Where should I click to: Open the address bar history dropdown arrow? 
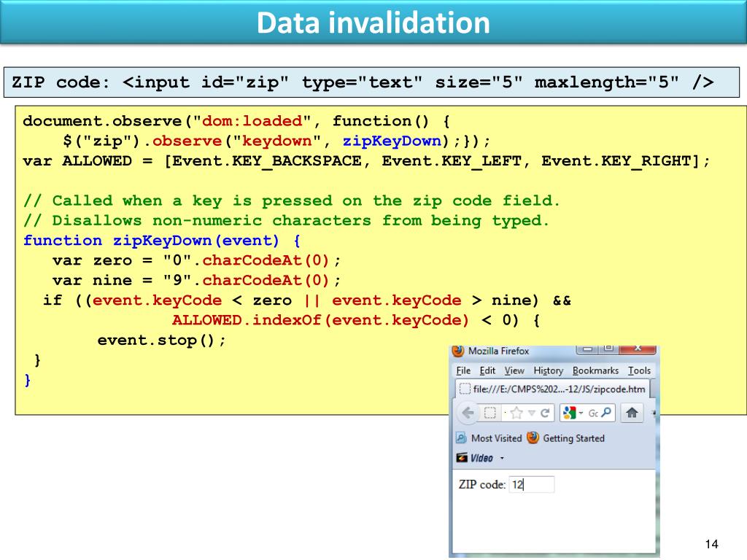(532, 413)
